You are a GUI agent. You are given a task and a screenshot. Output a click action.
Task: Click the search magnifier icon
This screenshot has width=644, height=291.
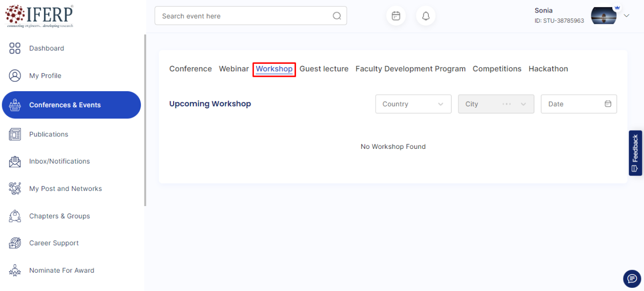click(337, 16)
